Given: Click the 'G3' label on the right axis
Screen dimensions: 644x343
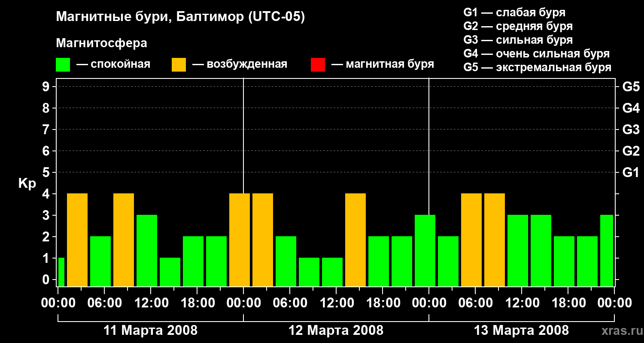Looking at the screenshot, I should pos(631,129).
